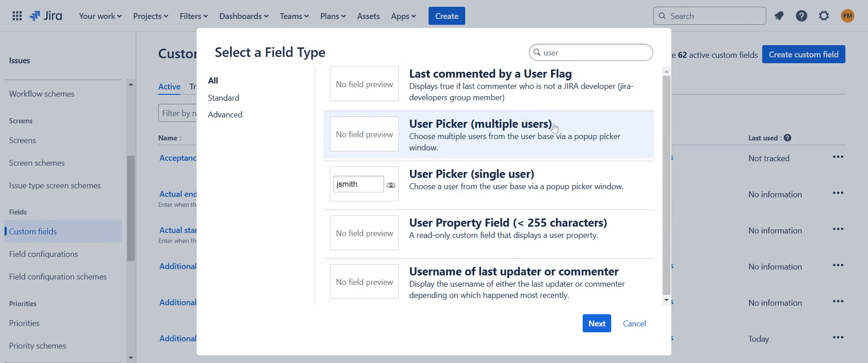Image resolution: width=868 pixels, height=363 pixels.
Task: Open Priorities link in sidebar
Action: 24,323
